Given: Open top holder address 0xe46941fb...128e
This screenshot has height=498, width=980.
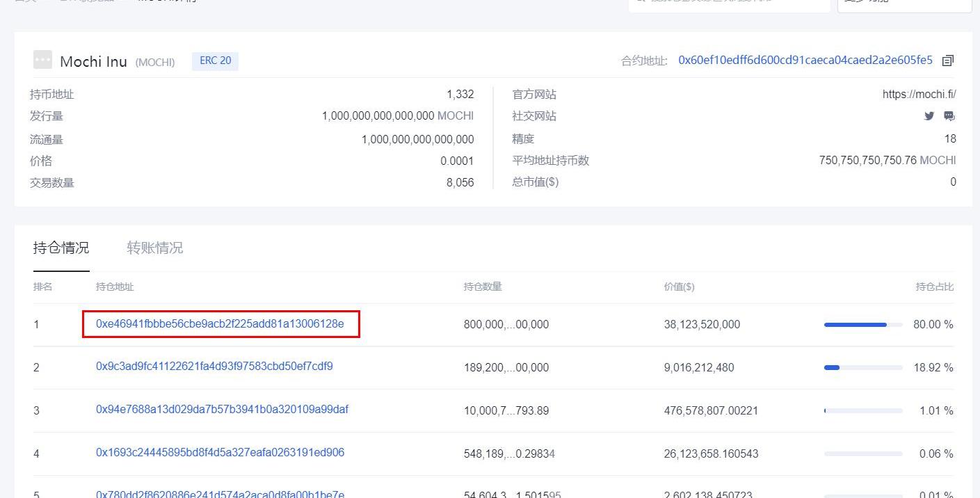Looking at the screenshot, I should click(x=220, y=323).
